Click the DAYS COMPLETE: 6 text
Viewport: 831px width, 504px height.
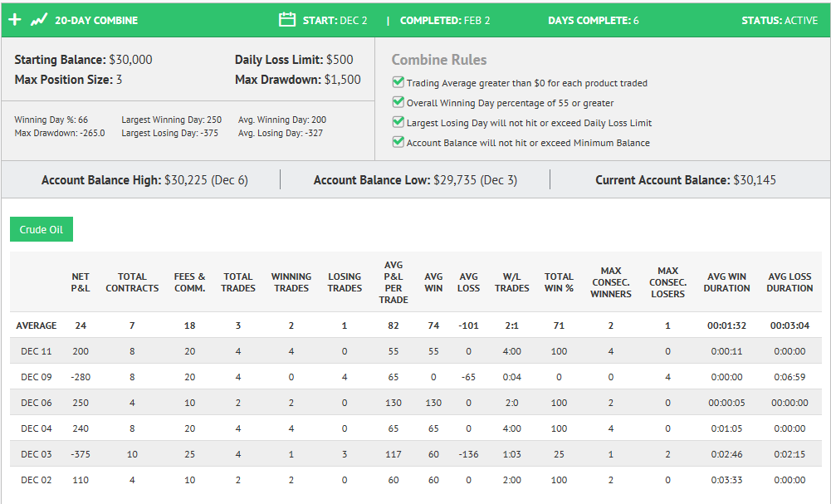pyautogui.click(x=593, y=20)
